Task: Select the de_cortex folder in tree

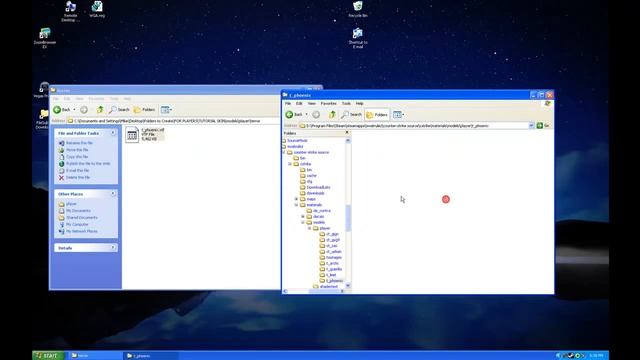Action: pyautogui.click(x=322, y=211)
